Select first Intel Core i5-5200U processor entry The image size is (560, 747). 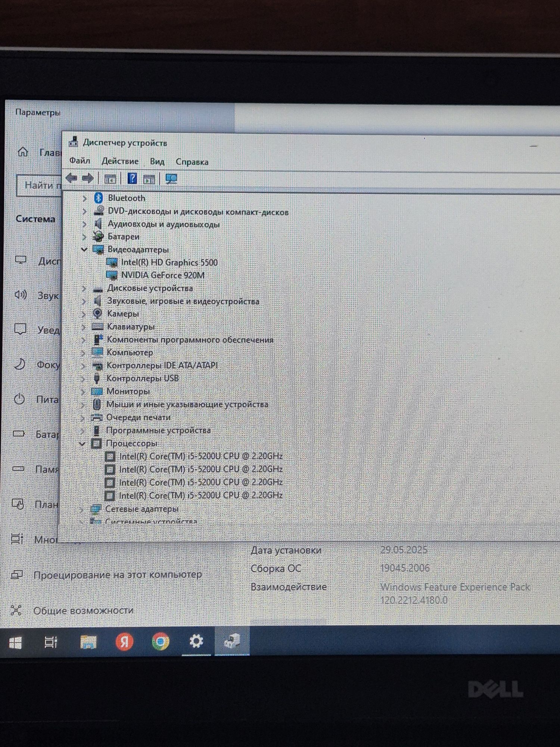(x=201, y=456)
